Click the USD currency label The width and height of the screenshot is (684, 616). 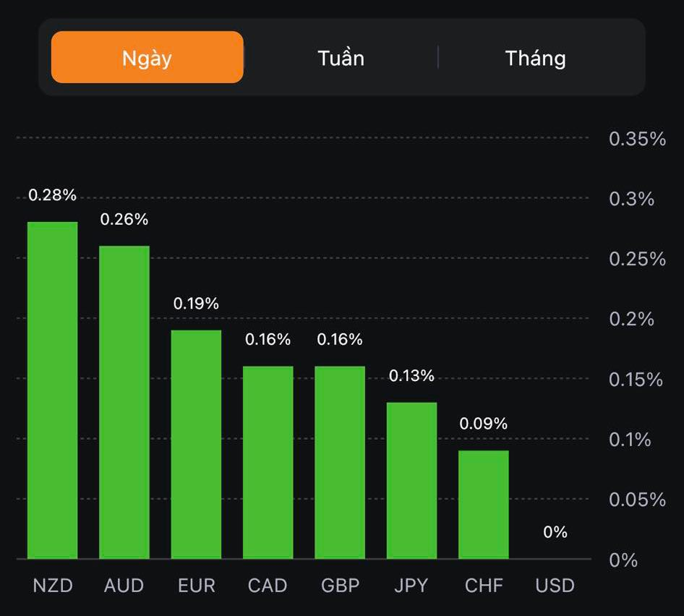(555, 585)
